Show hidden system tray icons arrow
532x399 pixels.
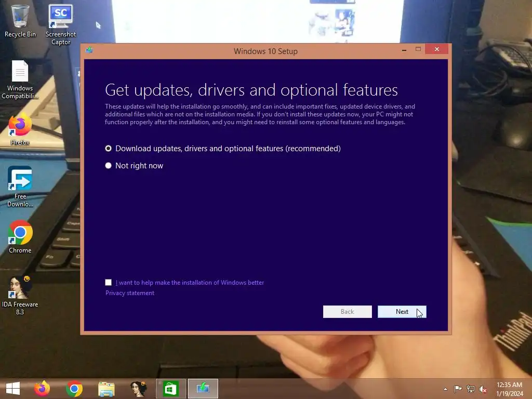click(445, 389)
